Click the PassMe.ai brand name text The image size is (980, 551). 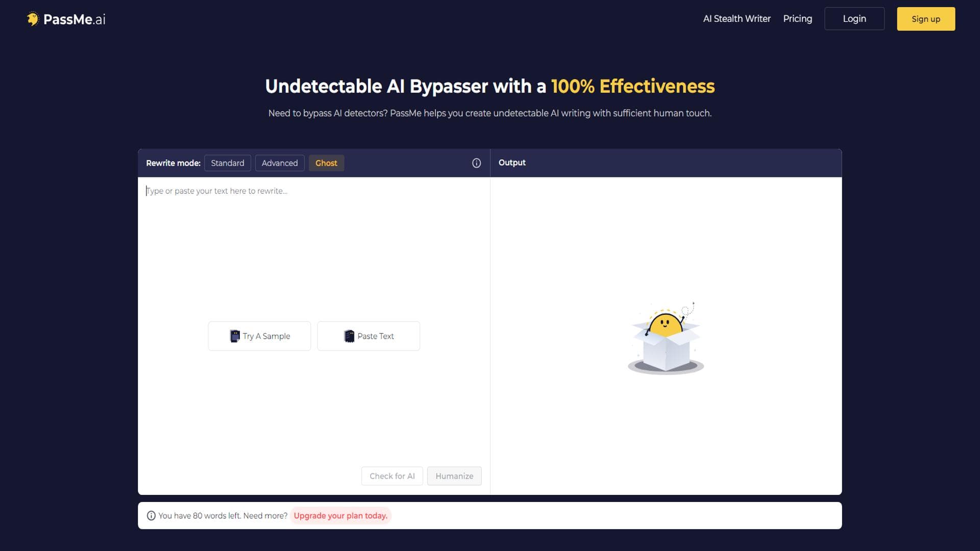pos(75,19)
